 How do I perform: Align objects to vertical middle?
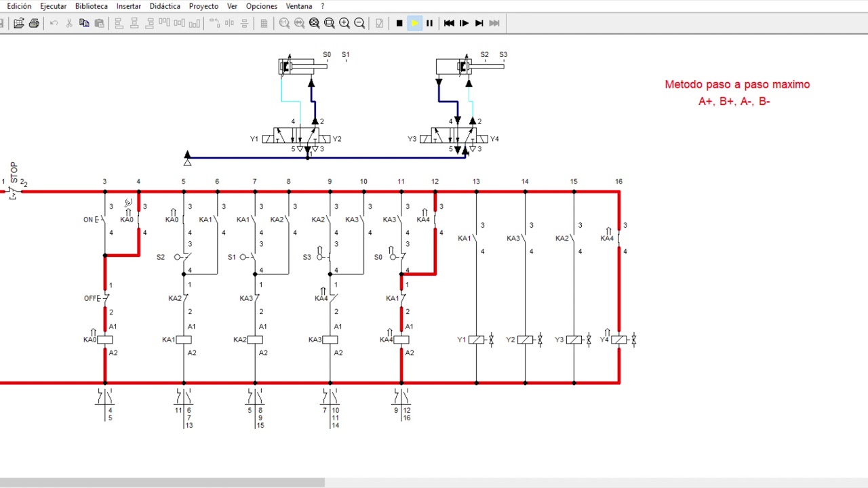179,23
